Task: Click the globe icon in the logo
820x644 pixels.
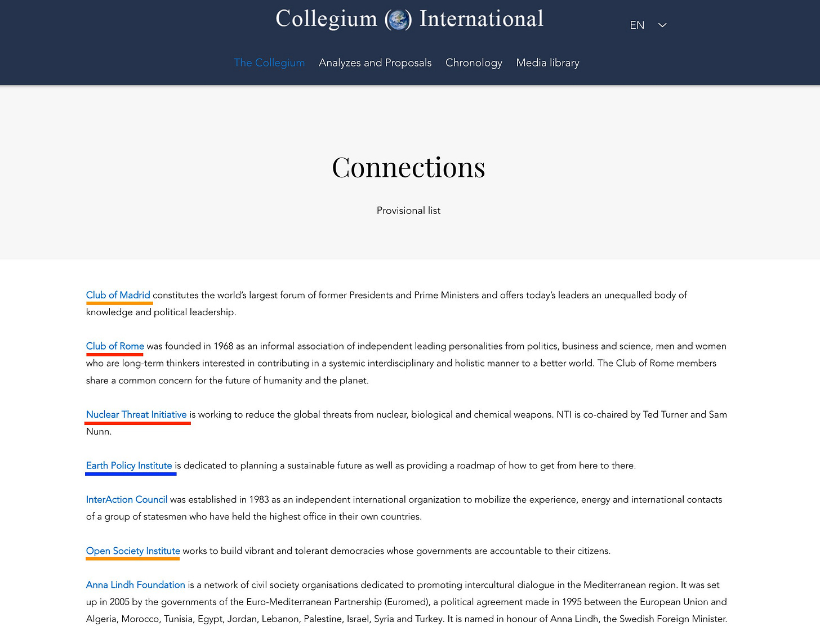Action: (398, 20)
